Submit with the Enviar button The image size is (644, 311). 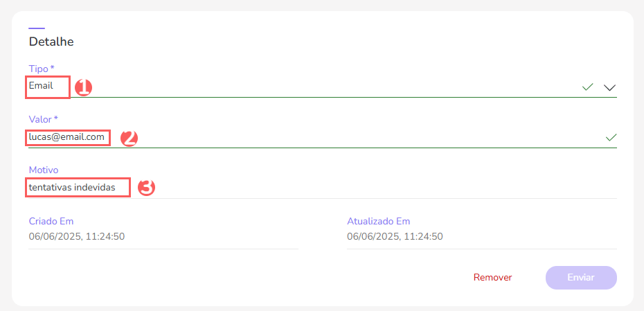[581, 277]
